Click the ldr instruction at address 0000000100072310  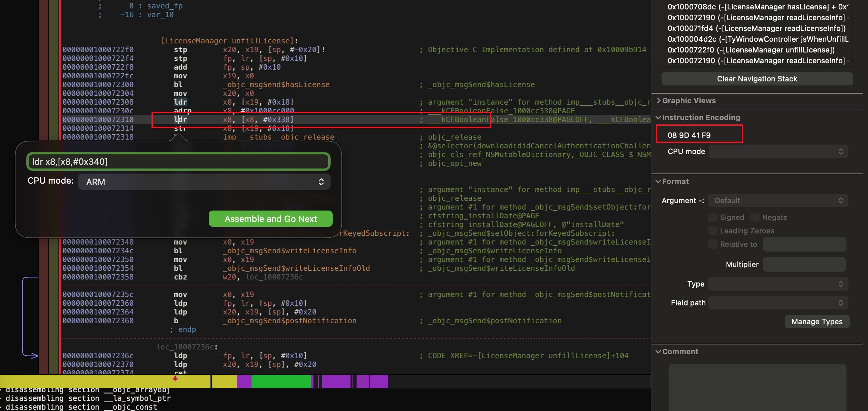180,119
